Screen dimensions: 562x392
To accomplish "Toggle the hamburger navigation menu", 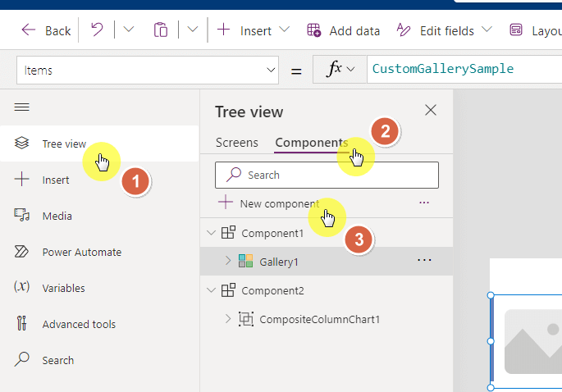I will pyautogui.click(x=22, y=107).
